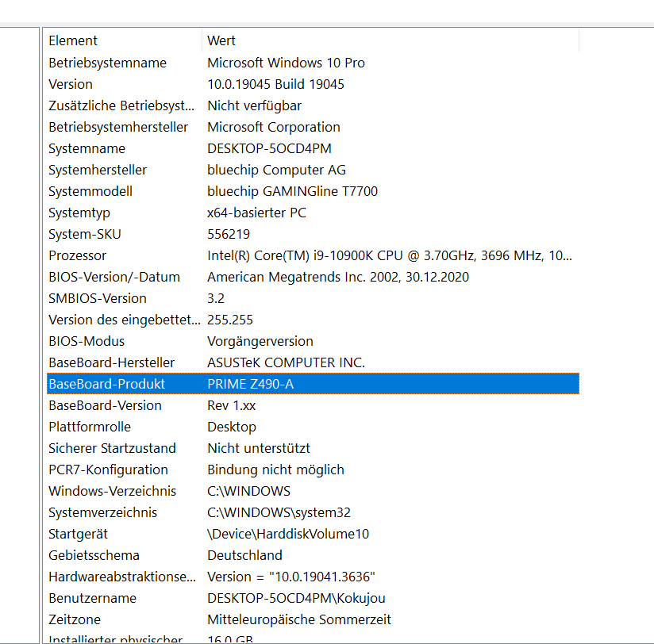Select the BaseBoard-Hersteller row

313,362
